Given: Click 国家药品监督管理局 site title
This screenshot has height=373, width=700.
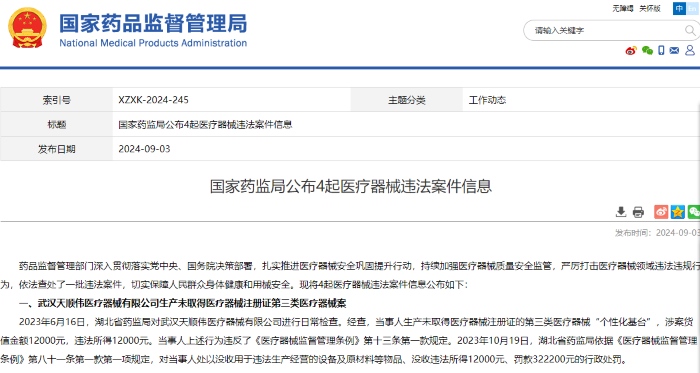Looking at the screenshot, I should (153, 23).
